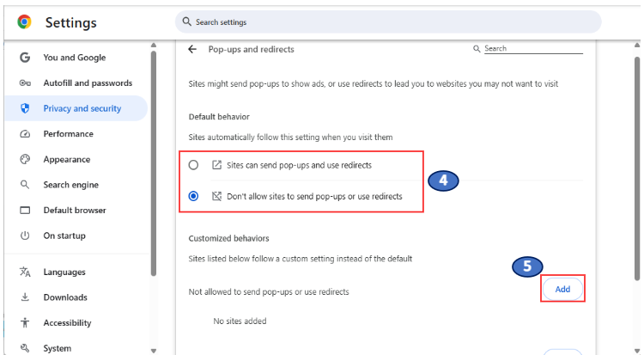Click the Autofill and passwords key icon
Screen dimensions: 644x355
25,83
